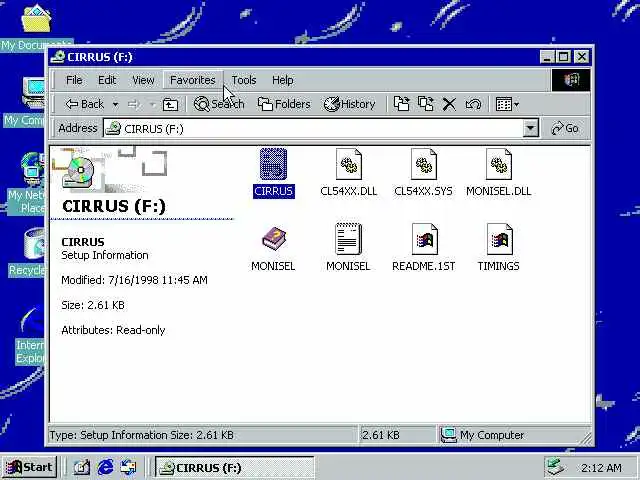Click the Windows logo throbber icon
The height and width of the screenshot is (480, 640).
(x=571, y=80)
